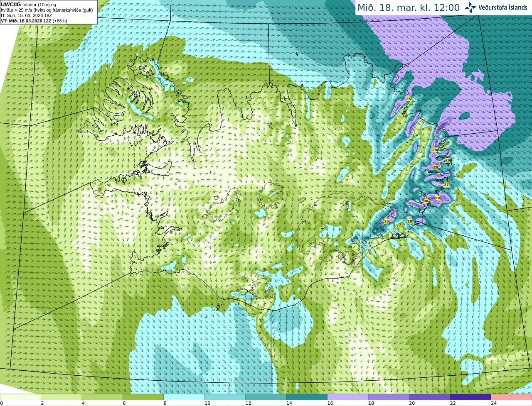
Task: Pick the violet legend swatch for 20–22 m/s
Action: click(x=430, y=397)
